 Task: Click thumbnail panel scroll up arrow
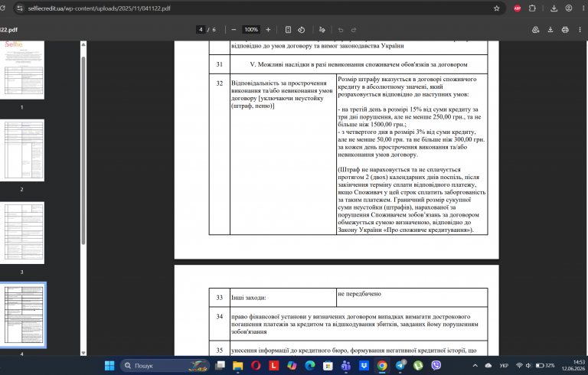(x=83, y=44)
